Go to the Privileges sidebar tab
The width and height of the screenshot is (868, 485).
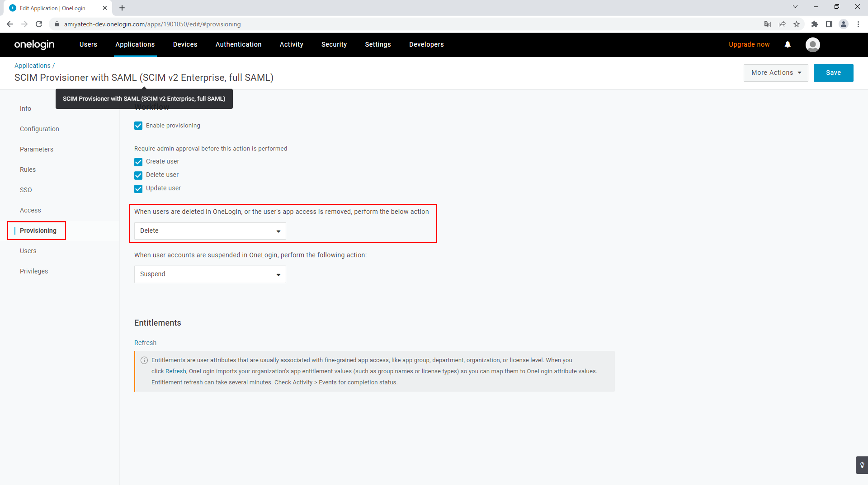coord(34,271)
